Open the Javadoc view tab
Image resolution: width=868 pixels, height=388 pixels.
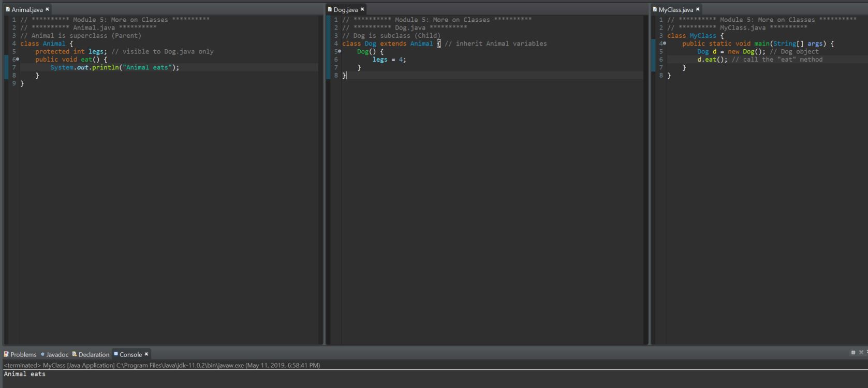click(54, 354)
